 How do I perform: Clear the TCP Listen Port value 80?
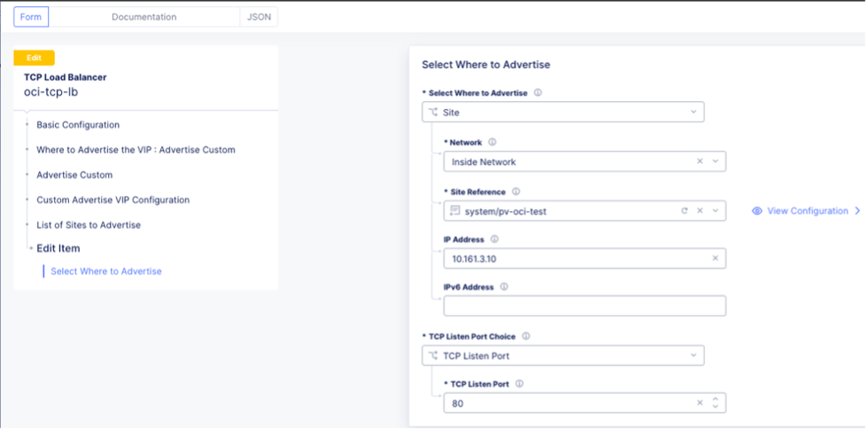700,403
